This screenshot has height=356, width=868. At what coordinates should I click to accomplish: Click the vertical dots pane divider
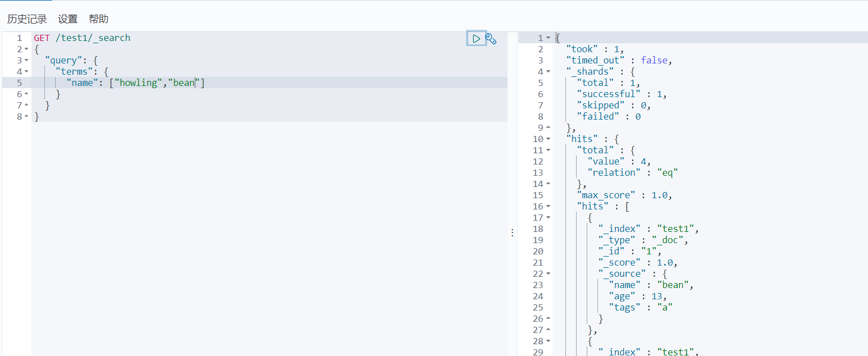click(x=512, y=232)
